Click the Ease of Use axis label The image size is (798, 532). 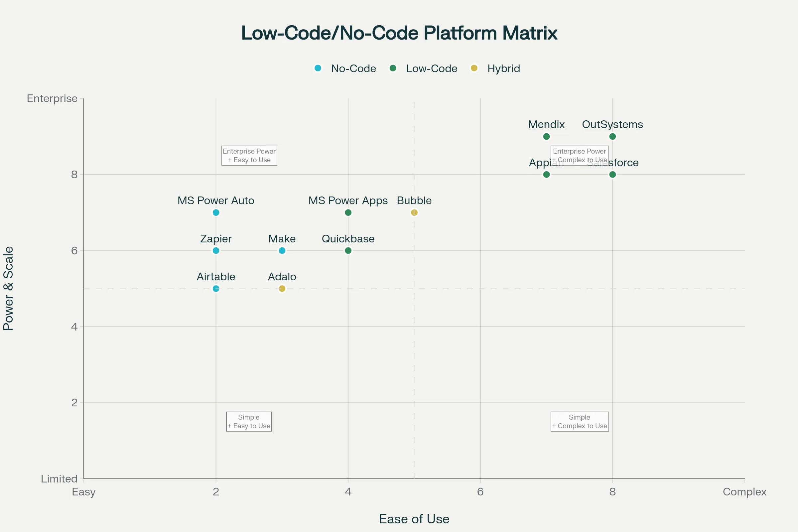pos(414,519)
